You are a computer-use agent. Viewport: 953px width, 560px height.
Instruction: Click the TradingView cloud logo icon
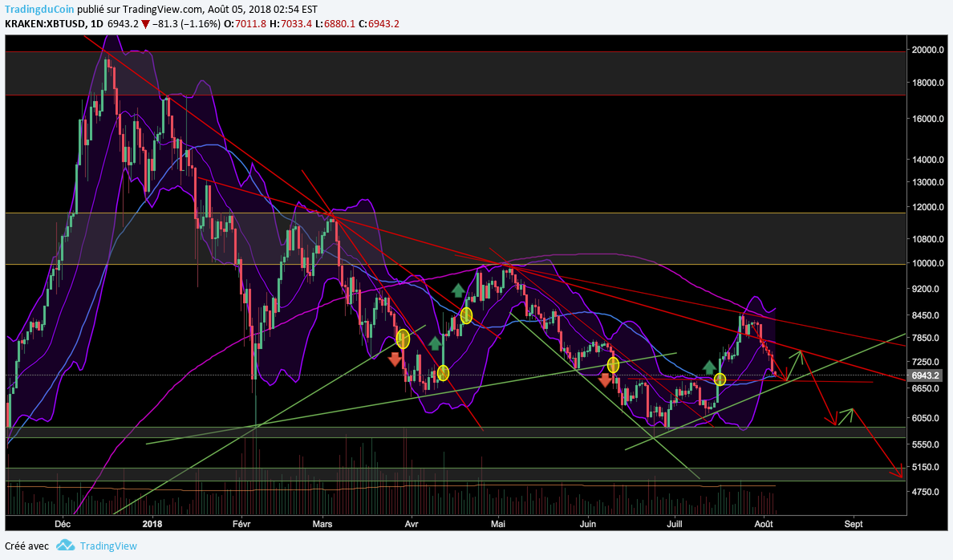point(66,546)
